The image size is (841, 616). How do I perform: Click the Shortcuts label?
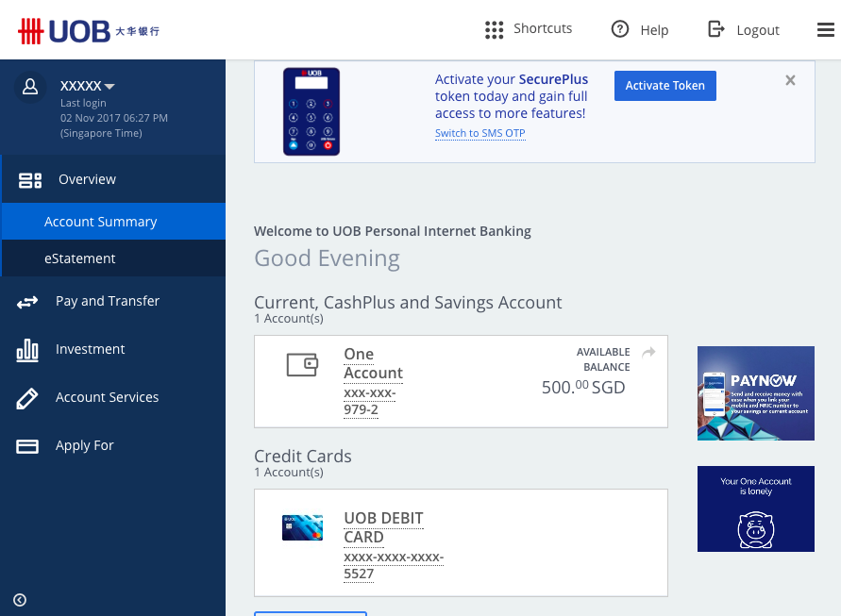pos(543,28)
